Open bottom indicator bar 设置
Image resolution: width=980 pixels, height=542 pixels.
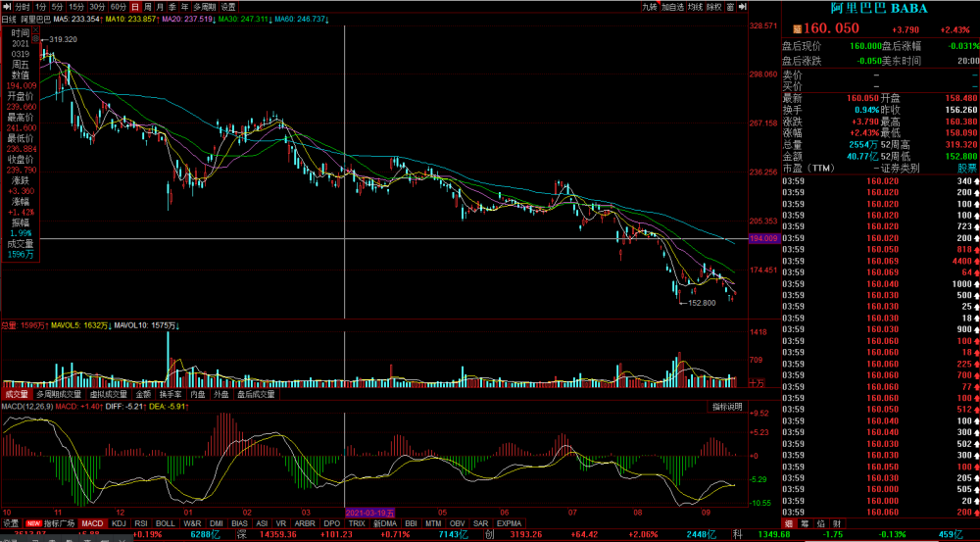[x=11, y=523]
